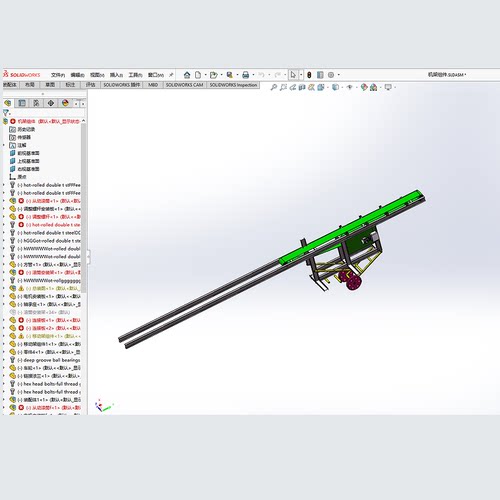The image size is (500, 500).
Task: Click Zoom to Fit in view toolbar
Action: pyautogui.click(x=274, y=87)
